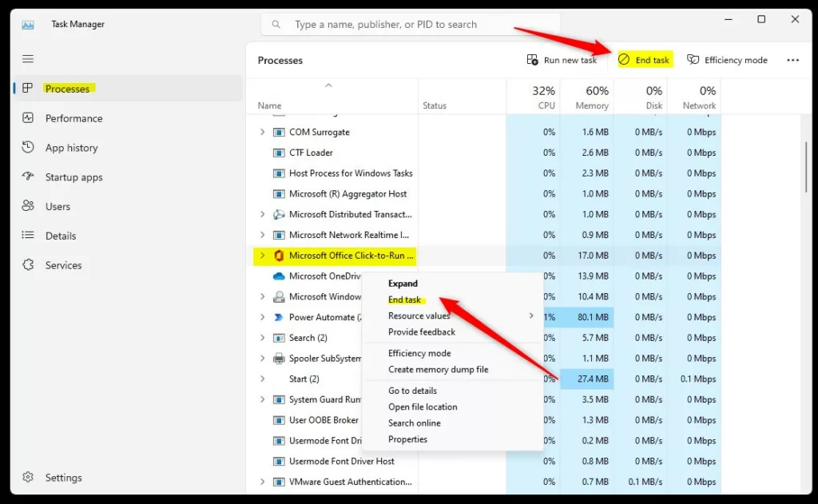
Task: Click the End task circle icon
Action: coord(624,59)
